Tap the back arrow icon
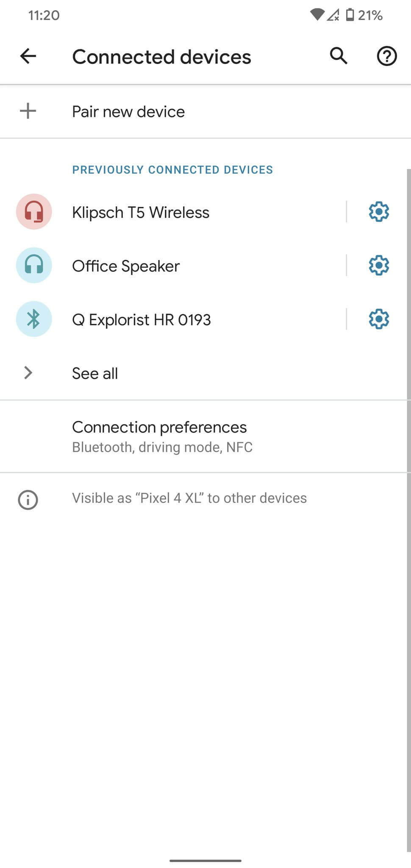 [28, 56]
